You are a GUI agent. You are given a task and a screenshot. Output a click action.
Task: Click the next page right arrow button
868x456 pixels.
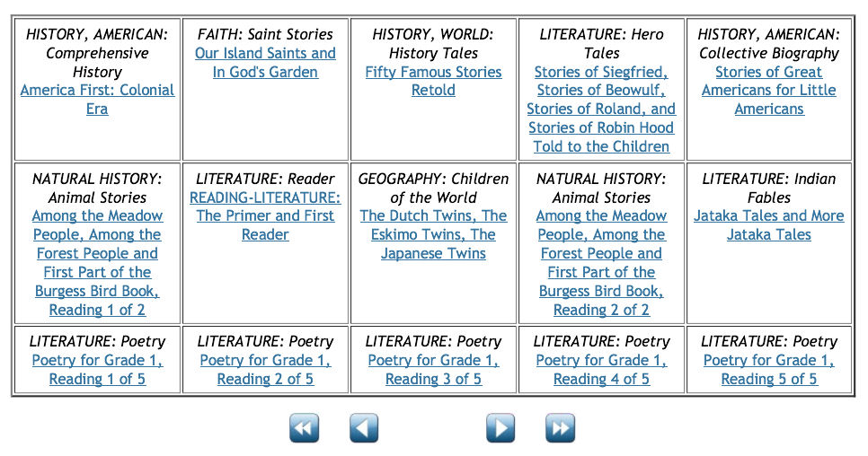pyautogui.click(x=500, y=428)
